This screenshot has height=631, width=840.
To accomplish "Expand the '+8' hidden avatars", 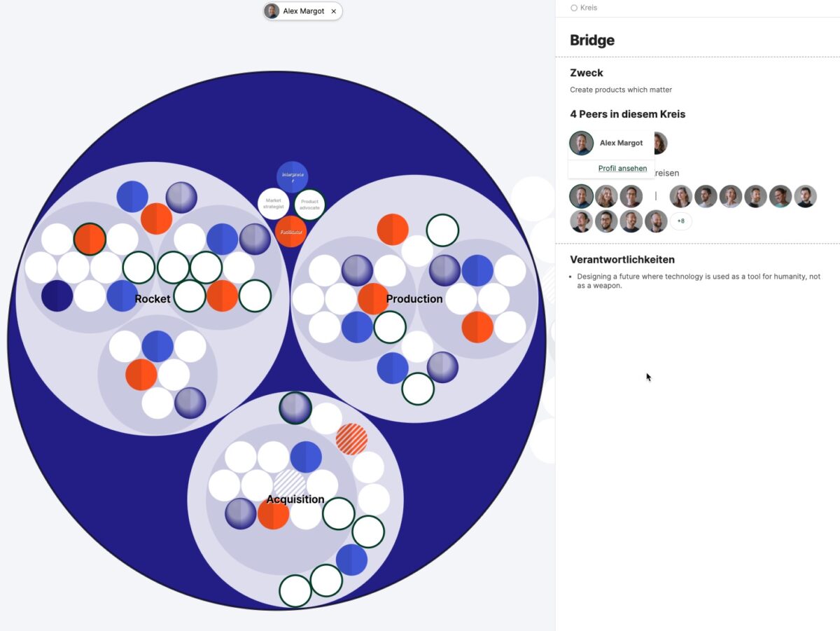I will pyautogui.click(x=680, y=221).
